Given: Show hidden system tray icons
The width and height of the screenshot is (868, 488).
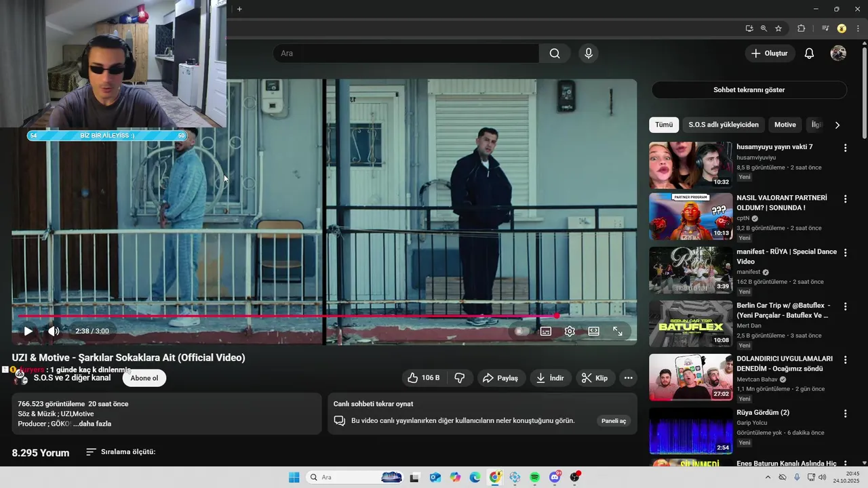Looking at the screenshot, I should point(768,477).
